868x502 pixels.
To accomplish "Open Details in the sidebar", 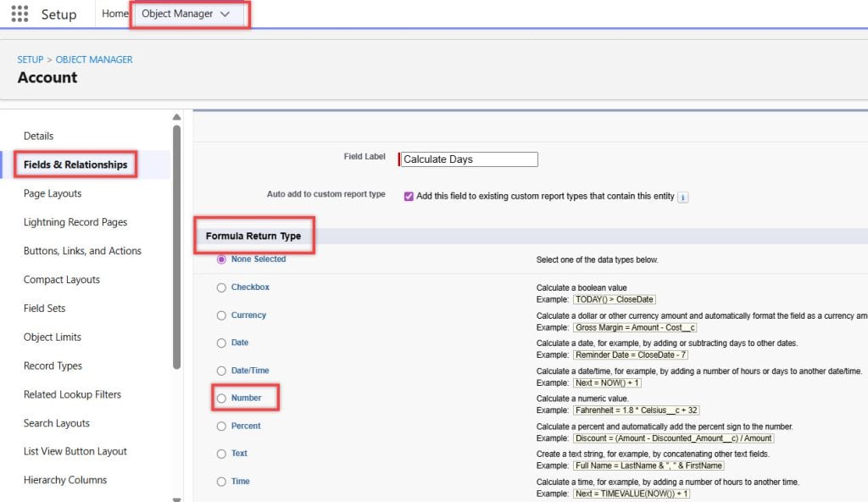I will [x=39, y=136].
